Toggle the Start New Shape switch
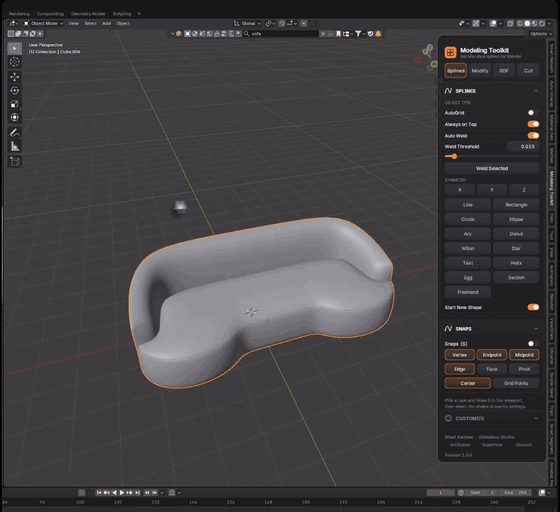Screen dimensions: 560x512 pos(533,307)
